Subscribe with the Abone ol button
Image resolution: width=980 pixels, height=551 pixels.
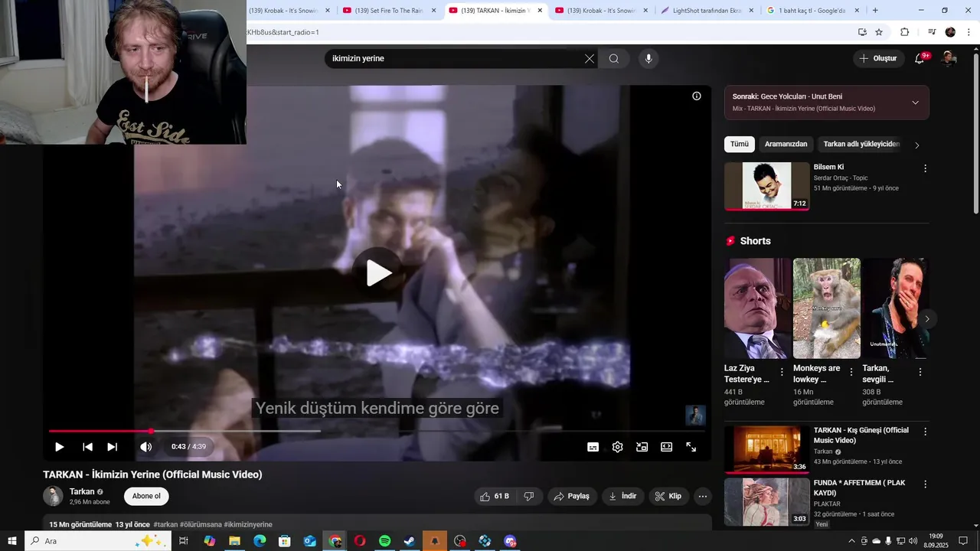pos(146,496)
